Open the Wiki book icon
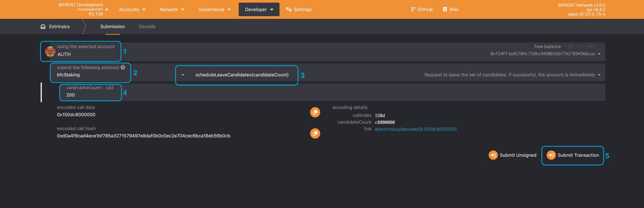The height and width of the screenshot is (208, 644). (x=445, y=9)
